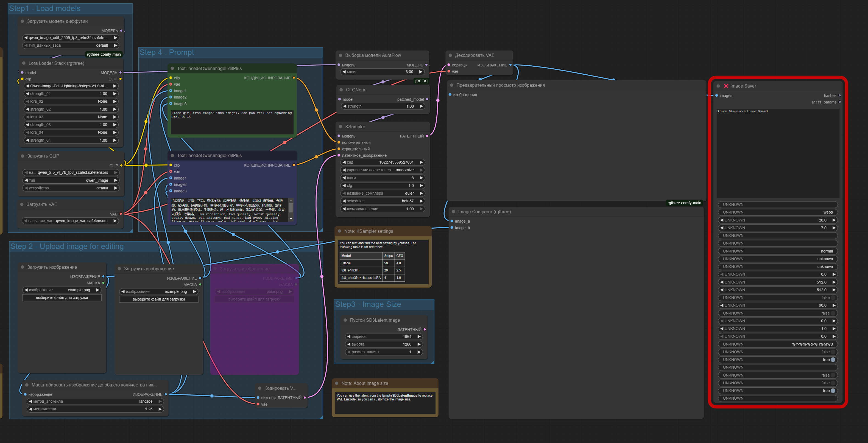868x443 pixels.
Task: Increase the высота 1280 value with right arrow
Action: (x=419, y=344)
